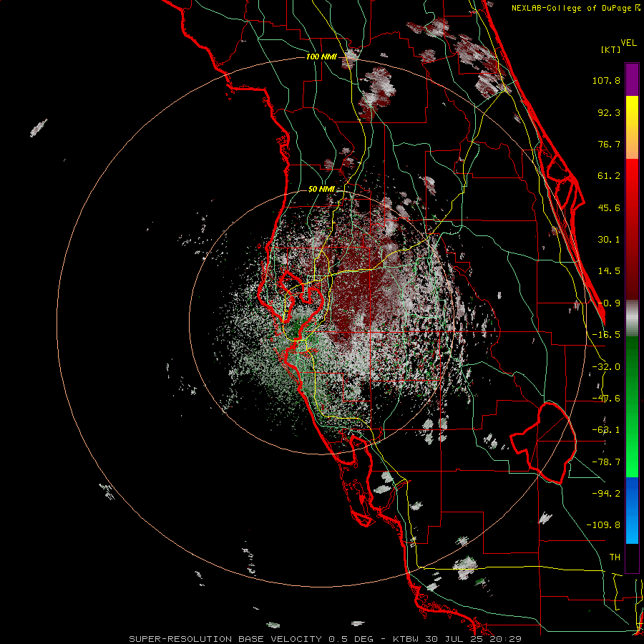Click the TH legend label
Viewport: 644px width, 644px height.
615,557
